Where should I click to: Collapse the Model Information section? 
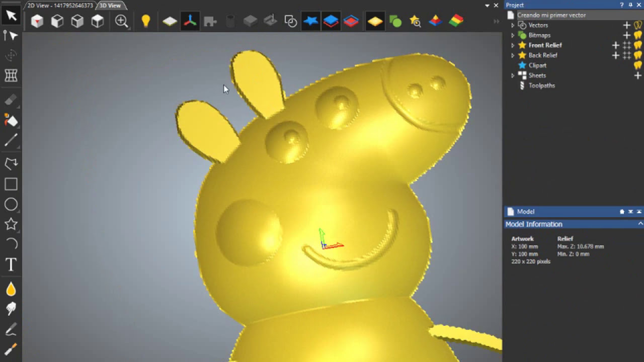point(640,224)
